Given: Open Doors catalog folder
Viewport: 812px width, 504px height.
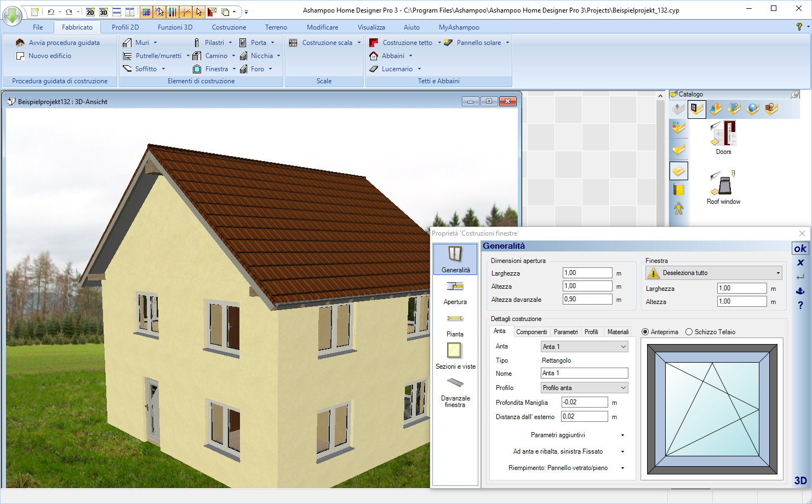Looking at the screenshot, I should pyautogui.click(x=723, y=138).
